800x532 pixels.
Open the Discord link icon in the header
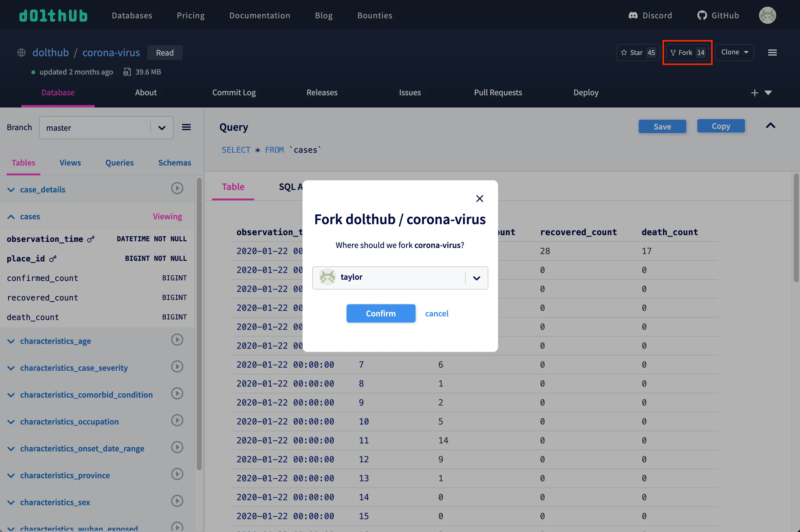coord(633,15)
